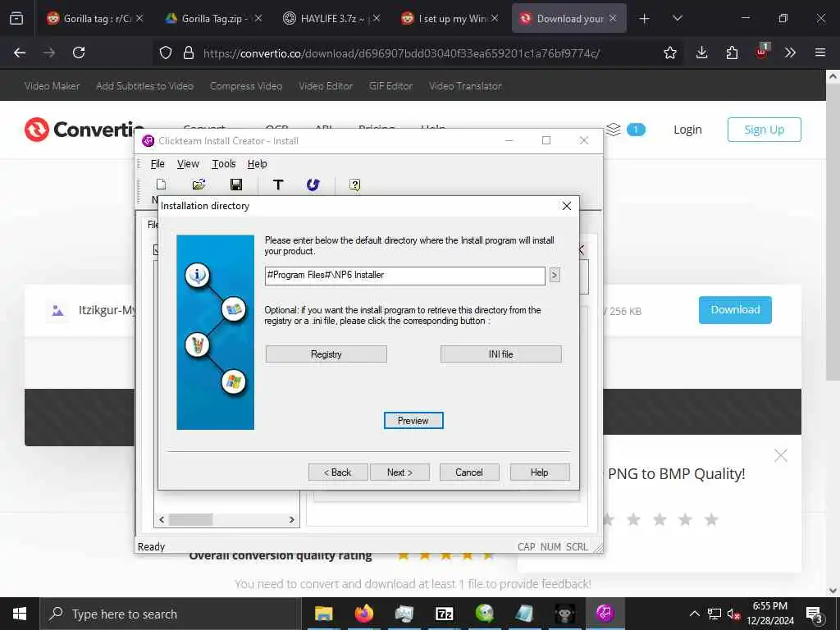Click the Firefox View icon in browser top-left

(16, 19)
